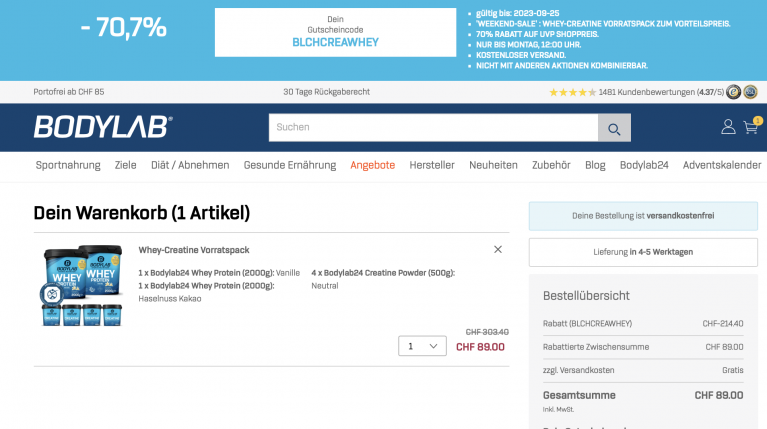Click the Bestellübersicht heading

point(586,296)
